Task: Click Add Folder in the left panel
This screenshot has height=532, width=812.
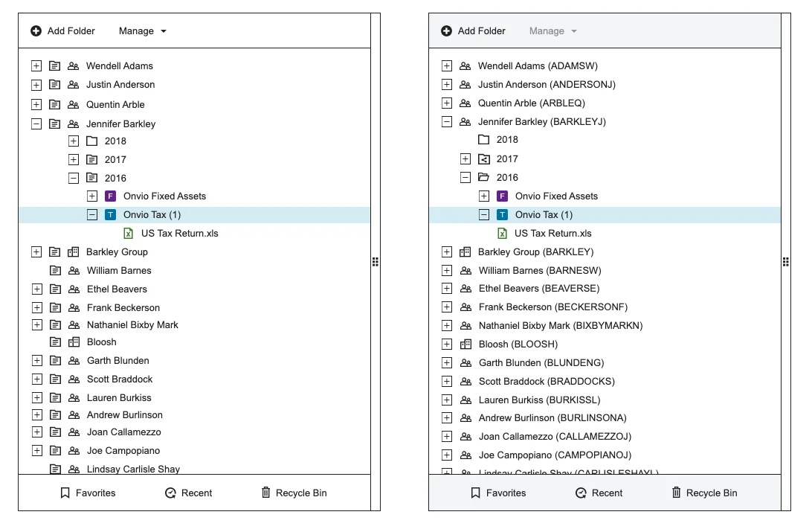Action: [62, 31]
